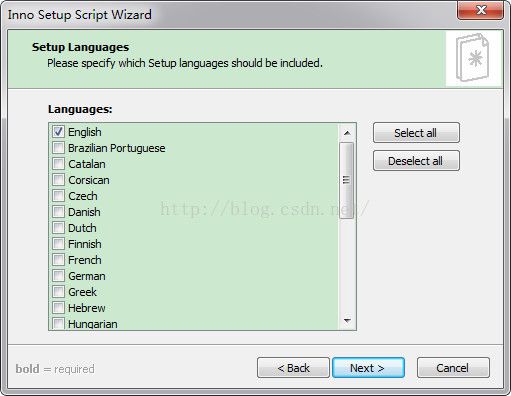Enable the Catalan language checkbox

(x=58, y=164)
